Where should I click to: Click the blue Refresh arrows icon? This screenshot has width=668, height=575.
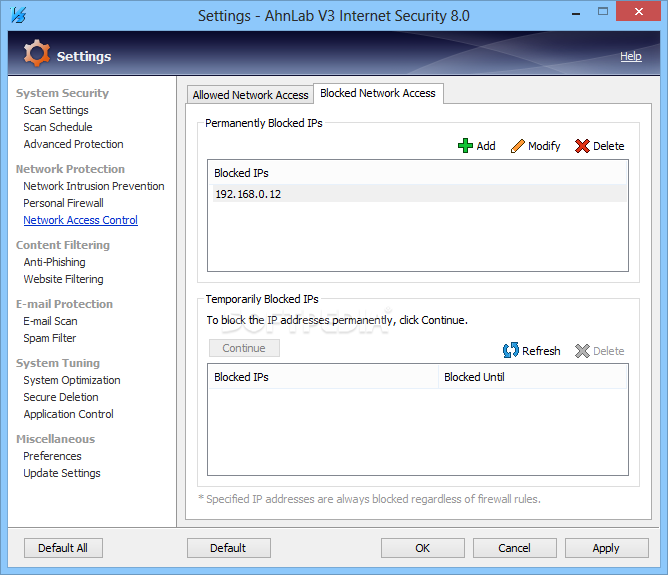pos(510,351)
